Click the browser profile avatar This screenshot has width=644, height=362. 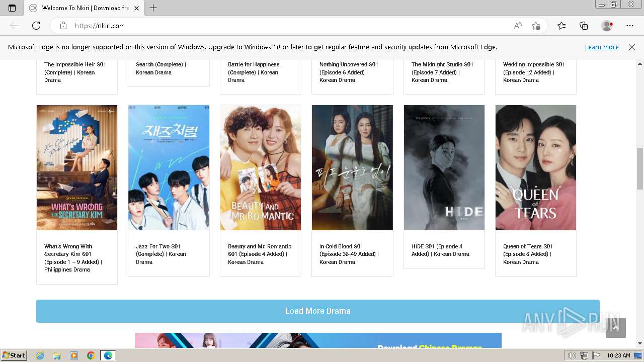pyautogui.click(x=607, y=26)
